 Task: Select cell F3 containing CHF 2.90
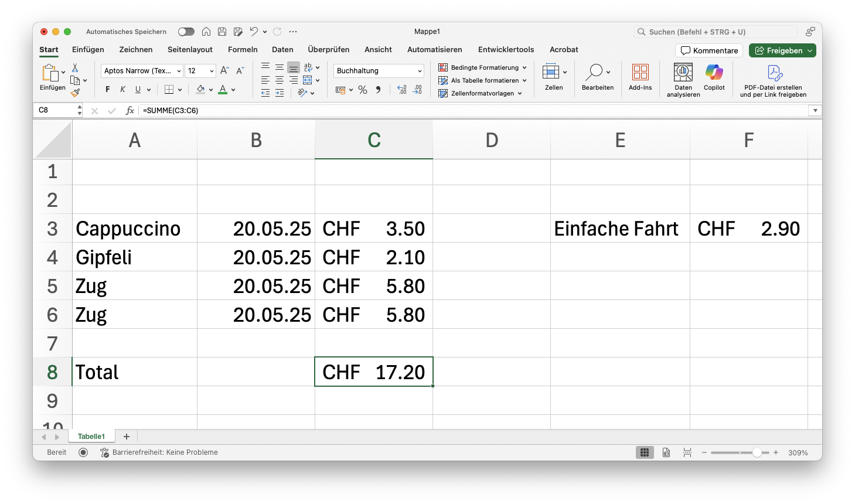pos(748,229)
